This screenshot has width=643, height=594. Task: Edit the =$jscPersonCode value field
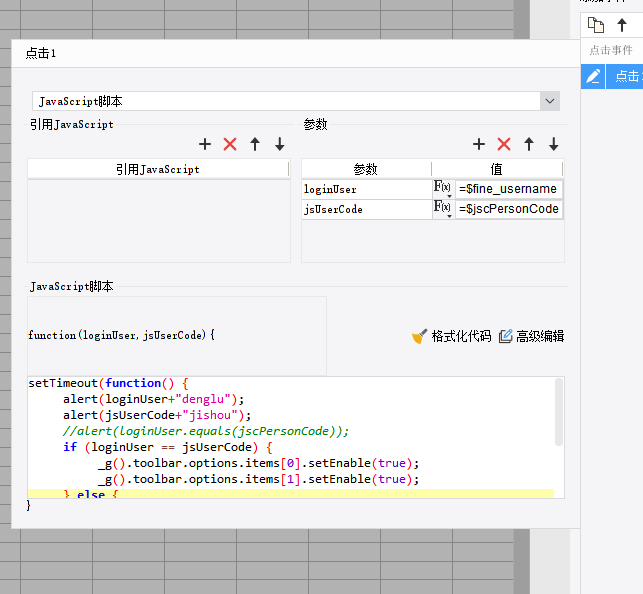(x=508, y=209)
